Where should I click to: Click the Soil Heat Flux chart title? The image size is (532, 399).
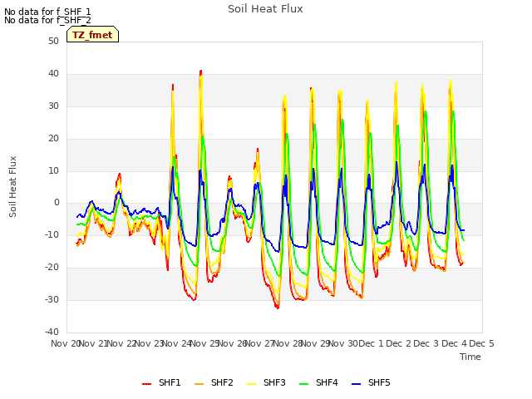click(x=265, y=9)
